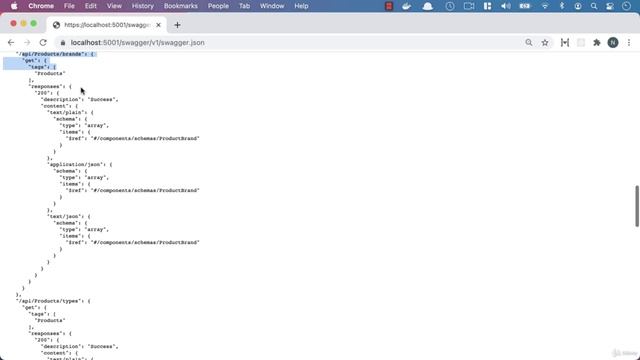Open the History menu
The height and width of the screenshot is (360, 640).
(x=143, y=6)
